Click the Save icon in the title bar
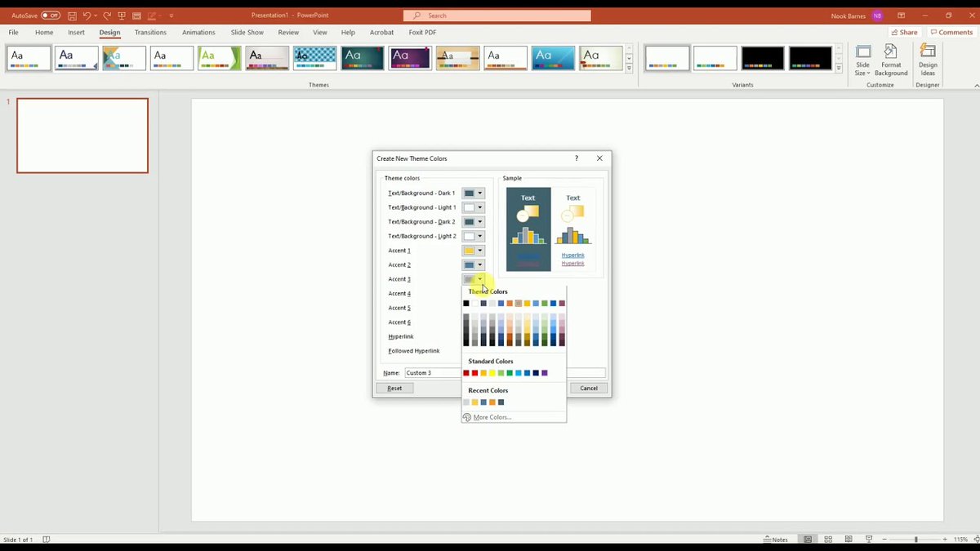Screen dimensions: 980x551 coord(73,16)
